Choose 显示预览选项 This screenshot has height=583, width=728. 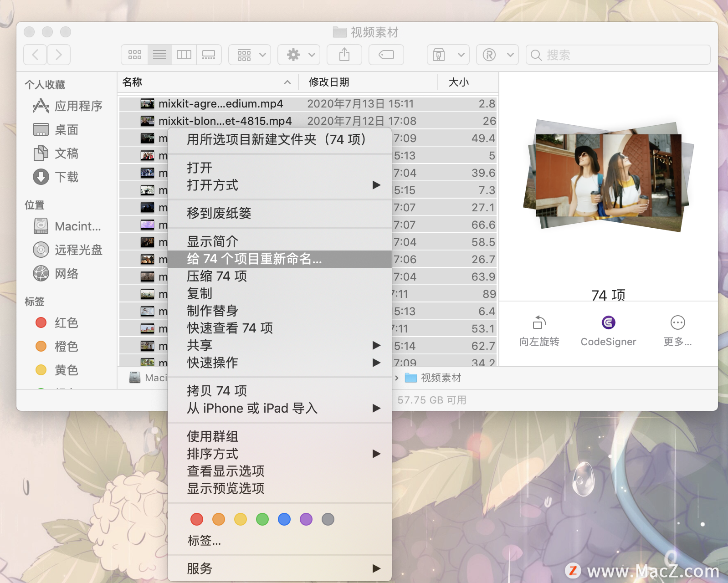pos(280,488)
